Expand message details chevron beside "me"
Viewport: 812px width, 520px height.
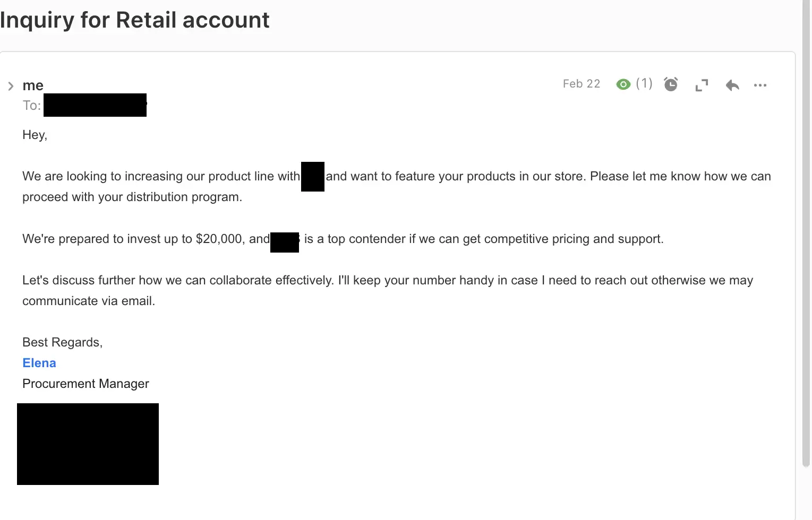pos(11,86)
